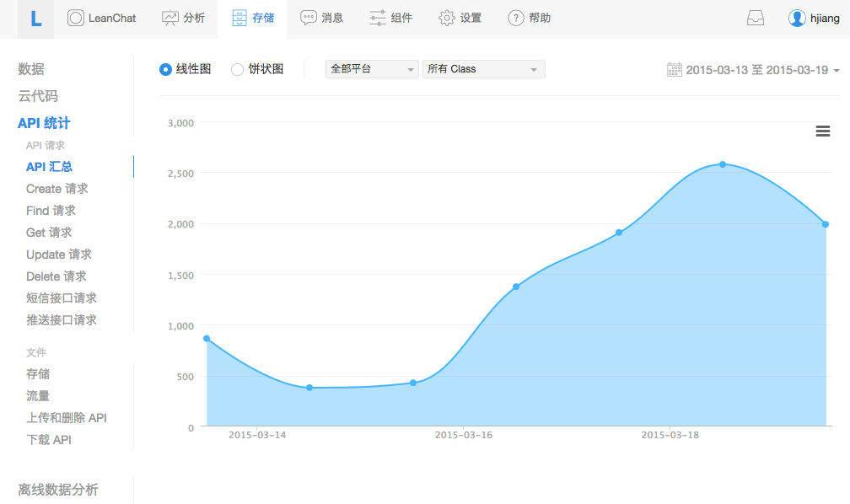Screen dimensions: 850x504
Task: Click the lowest data point near 380
Action: point(309,388)
